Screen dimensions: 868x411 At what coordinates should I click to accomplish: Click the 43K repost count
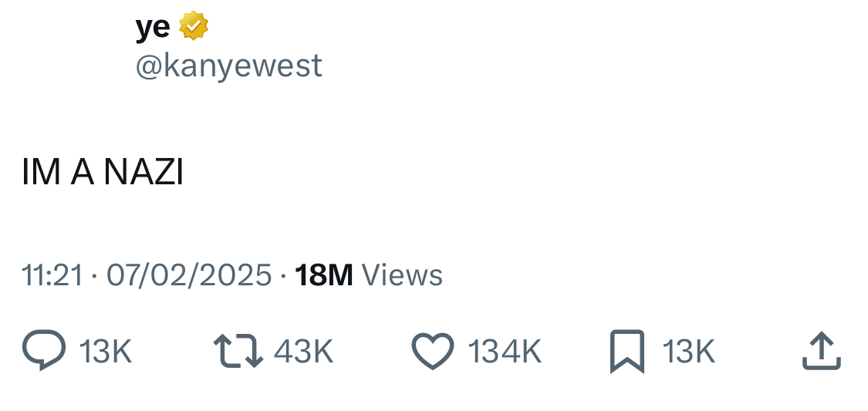pos(303,352)
